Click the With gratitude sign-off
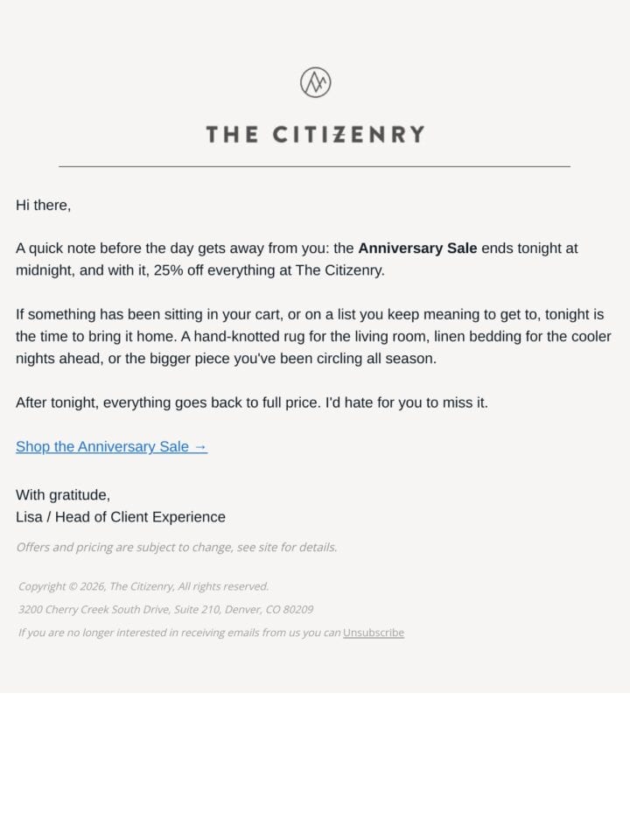630x840 pixels. tap(63, 495)
